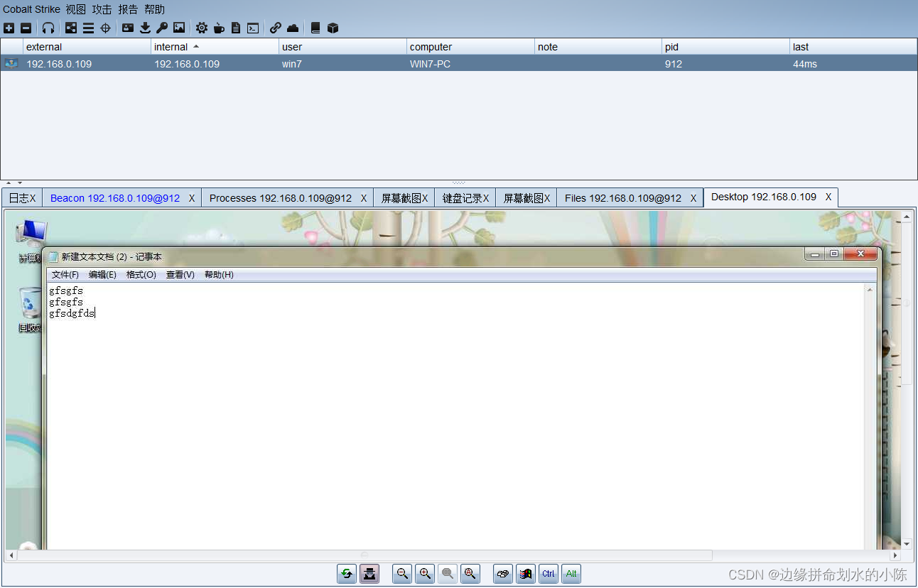Screen dimensions: 918x588
Task: Switch to pivot graph view icon
Action: pyautogui.click(x=71, y=28)
